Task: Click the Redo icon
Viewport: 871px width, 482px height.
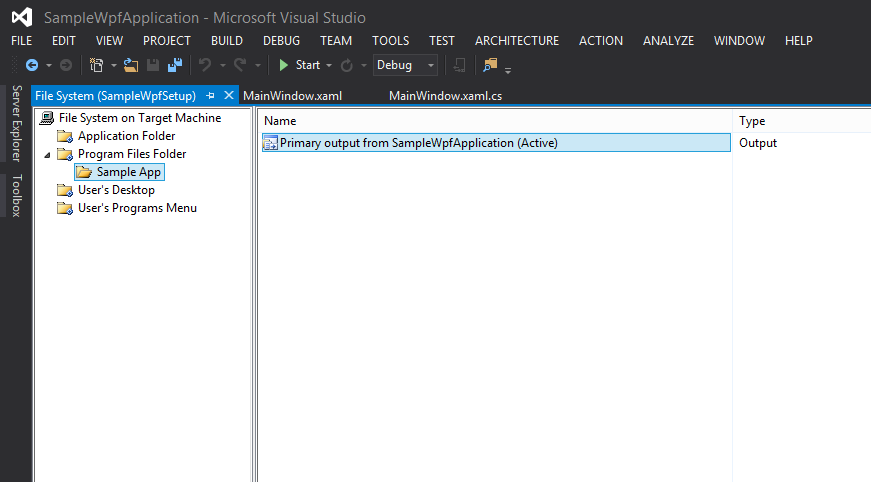Action: click(240, 66)
